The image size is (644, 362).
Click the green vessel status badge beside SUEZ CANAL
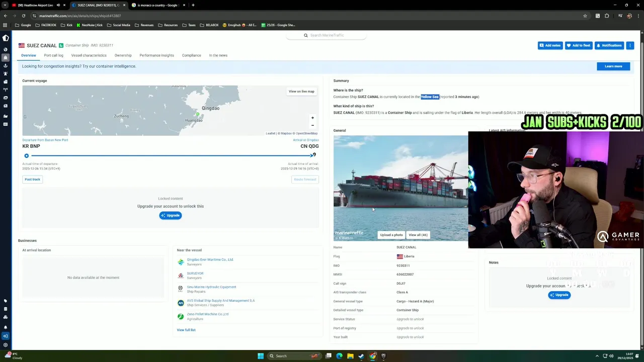coord(61,45)
